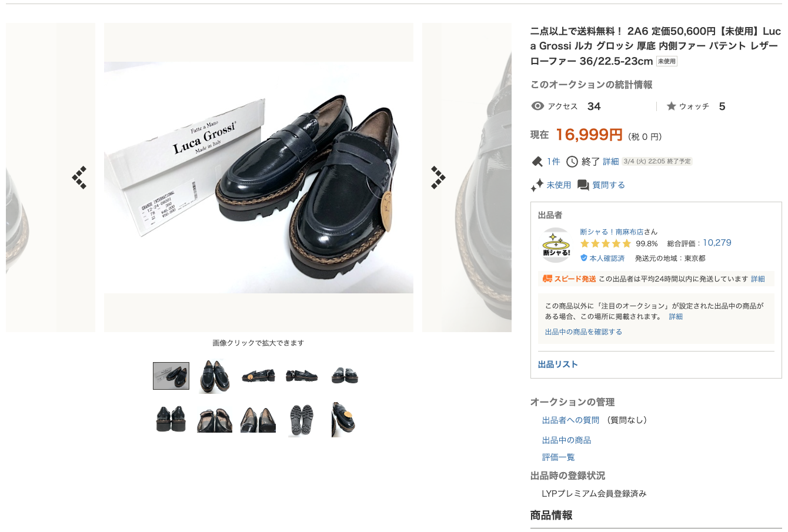Open 出品者への質問 link
Screen dimensions: 788x532
tap(570, 420)
